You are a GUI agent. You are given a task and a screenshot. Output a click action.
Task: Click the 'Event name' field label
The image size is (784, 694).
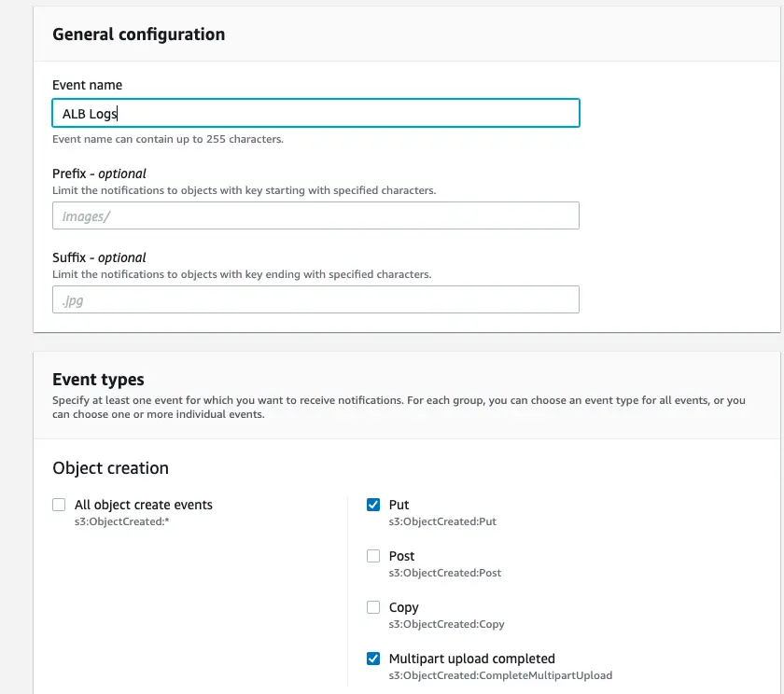[x=87, y=85]
